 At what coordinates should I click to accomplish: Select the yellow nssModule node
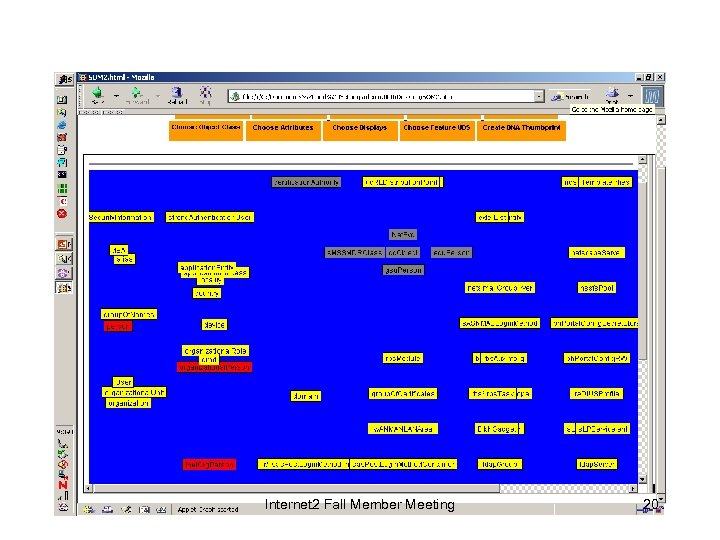pyautogui.click(x=403, y=358)
